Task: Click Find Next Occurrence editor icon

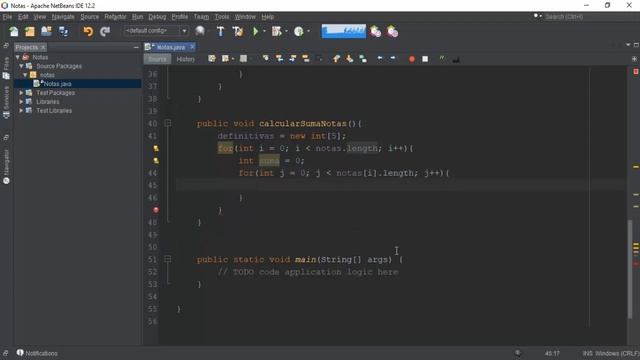Action: [293, 59]
